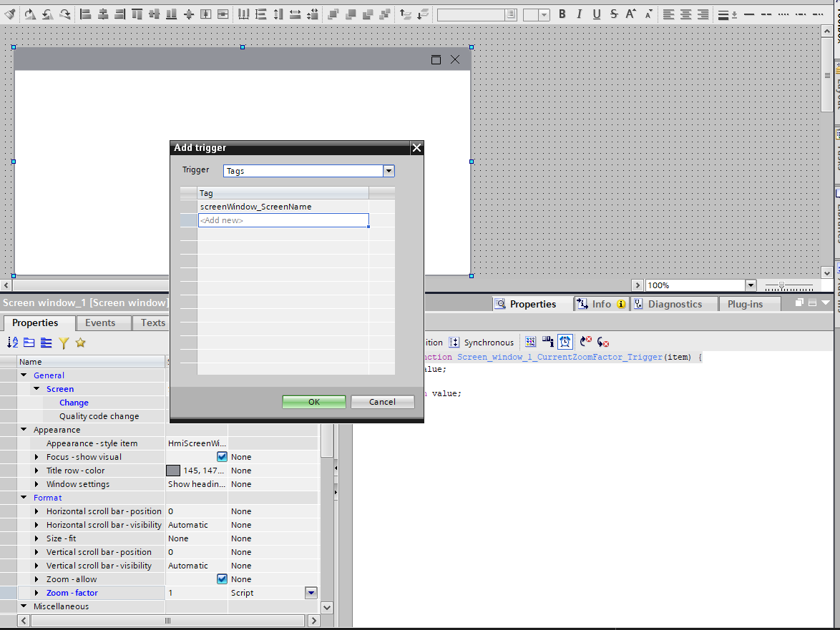This screenshot has width=840, height=630.
Task: Click the Strikethrough formatting icon
Action: 614,14
